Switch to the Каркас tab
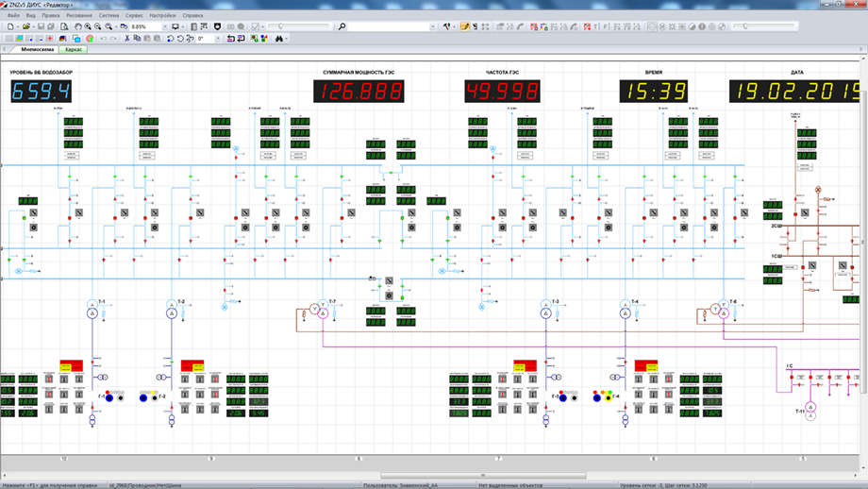This screenshot has width=868, height=489. pos(75,49)
